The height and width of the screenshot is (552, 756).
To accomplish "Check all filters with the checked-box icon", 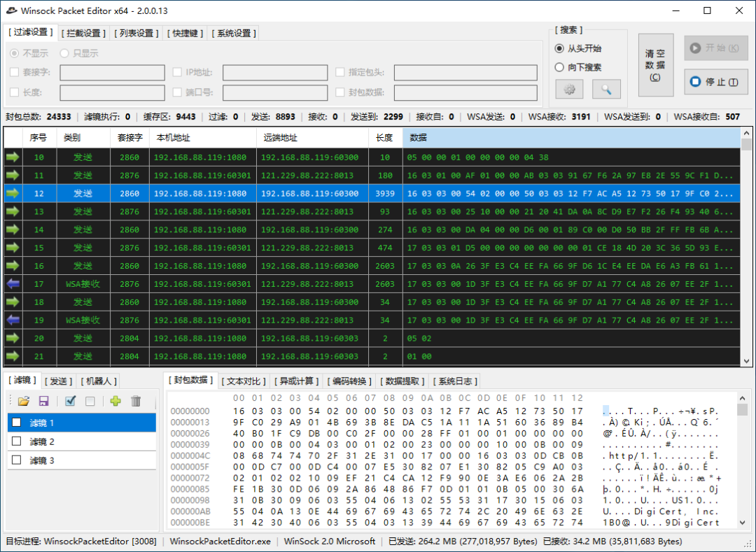I will (x=69, y=401).
